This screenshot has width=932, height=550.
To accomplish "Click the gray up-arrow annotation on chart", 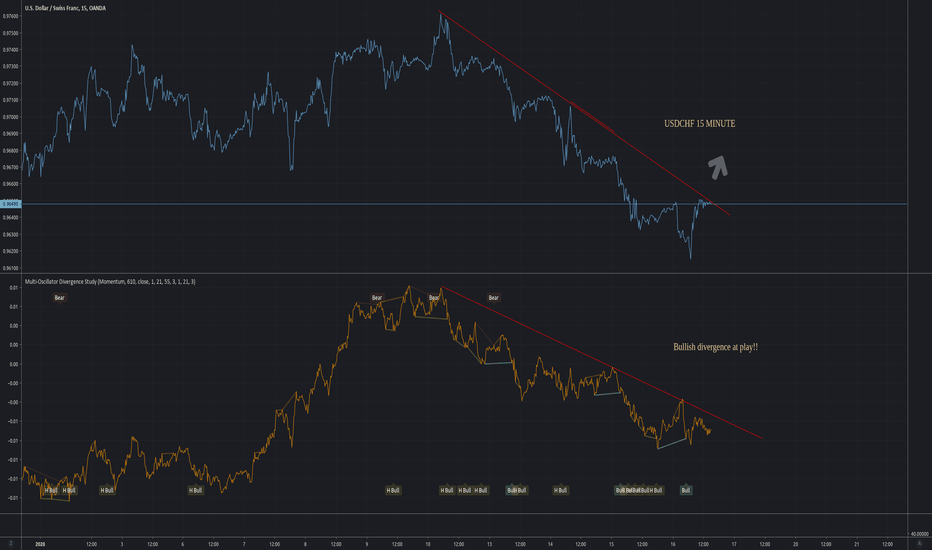I will click(x=718, y=166).
